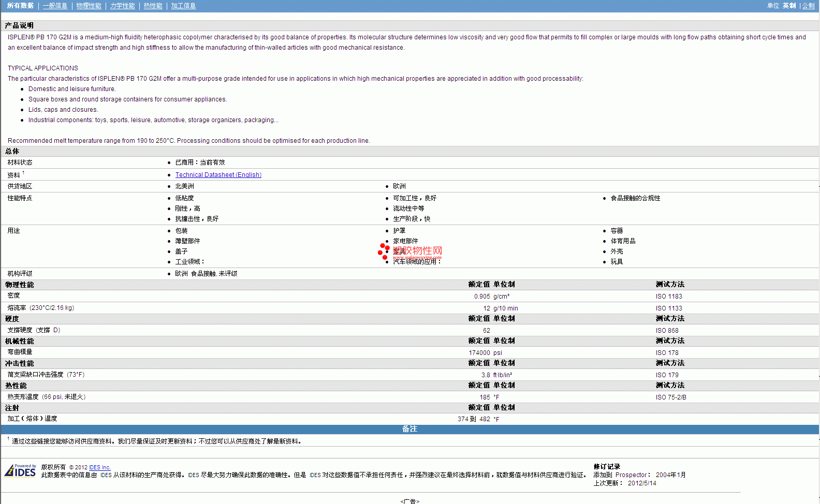The width and height of the screenshot is (820, 504).
Task: Click the blue 备注 header bar
Action: (x=409, y=429)
